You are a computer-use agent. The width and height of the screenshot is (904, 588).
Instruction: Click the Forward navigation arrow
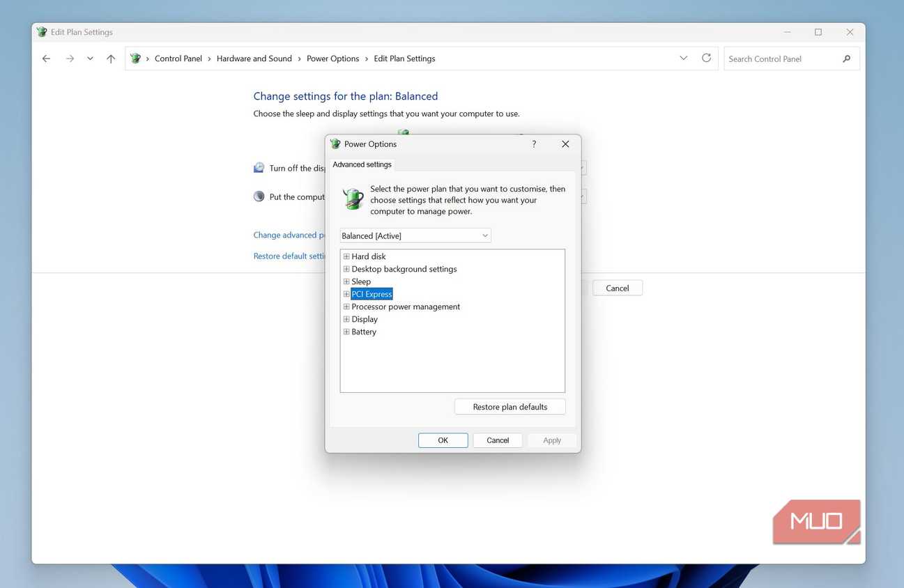(x=70, y=59)
